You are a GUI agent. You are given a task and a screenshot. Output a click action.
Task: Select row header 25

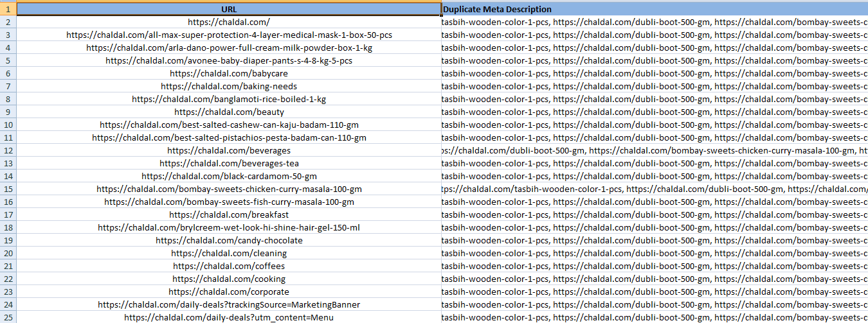coord(8,317)
